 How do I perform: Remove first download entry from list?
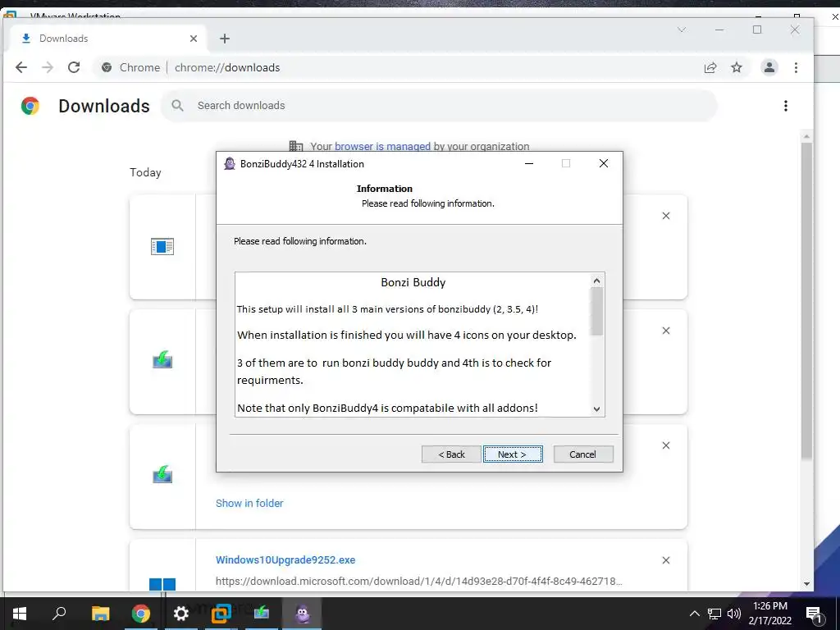click(x=666, y=216)
